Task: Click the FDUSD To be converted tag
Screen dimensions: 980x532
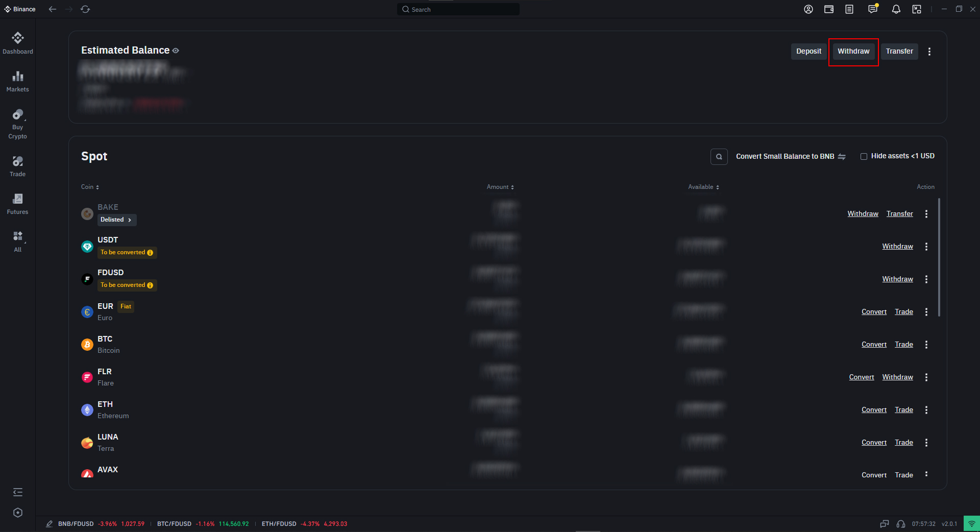Action: pyautogui.click(x=127, y=285)
